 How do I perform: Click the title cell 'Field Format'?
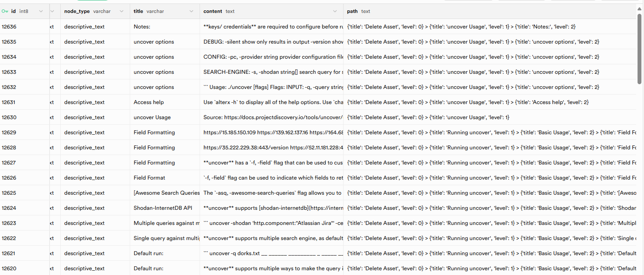click(165, 178)
